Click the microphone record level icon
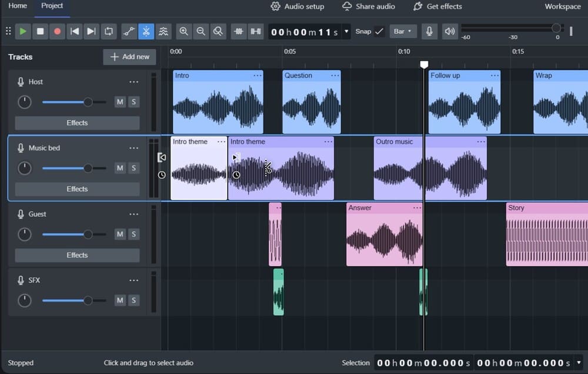The height and width of the screenshot is (374, 588). pyautogui.click(x=429, y=32)
